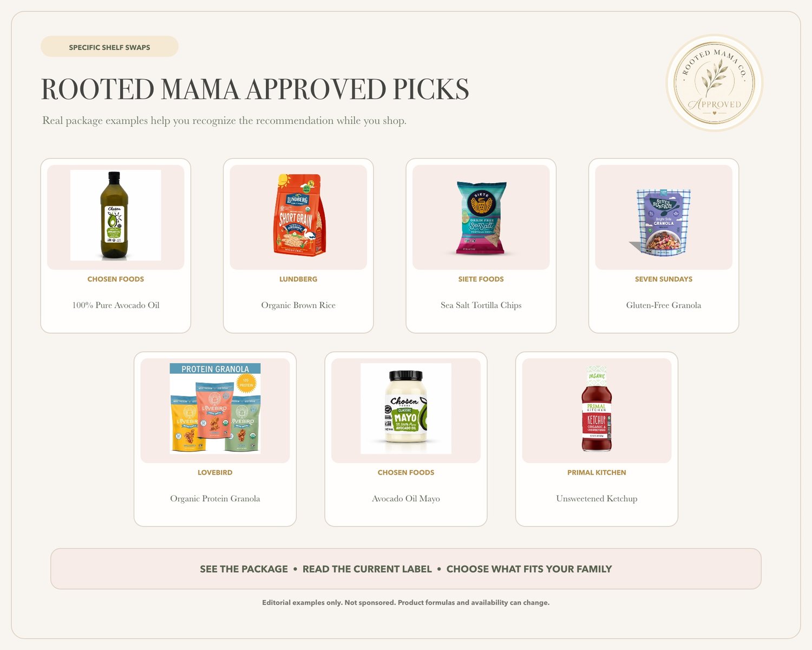Click the Siete tortilla chips bag image
Screen dimensions: 812x650
[481, 218]
